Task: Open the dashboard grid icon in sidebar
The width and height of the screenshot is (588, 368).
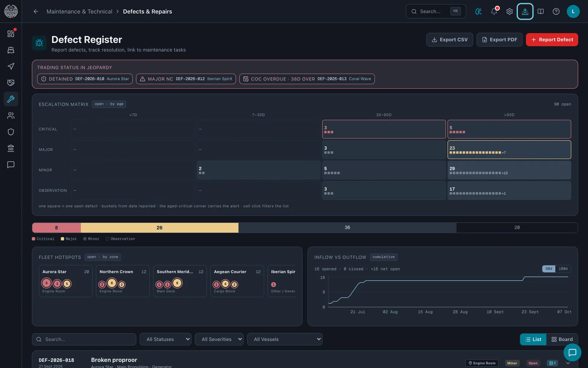Action: 11,33
